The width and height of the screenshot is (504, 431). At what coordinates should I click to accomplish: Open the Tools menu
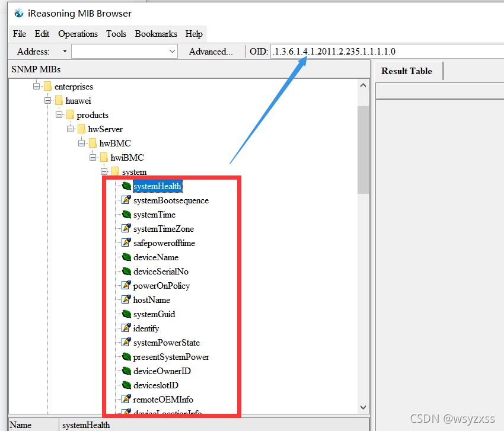click(x=116, y=34)
